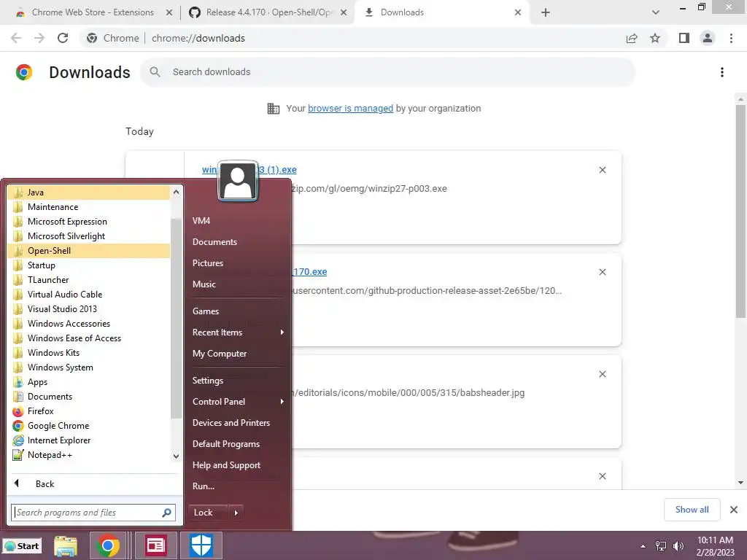The image size is (747, 560).
Task: Open Chrome profile avatar
Action: click(708, 38)
